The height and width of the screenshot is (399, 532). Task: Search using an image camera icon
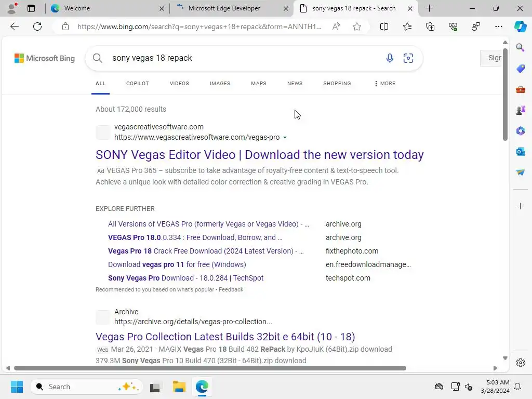pyautogui.click(x=408, y=58)
